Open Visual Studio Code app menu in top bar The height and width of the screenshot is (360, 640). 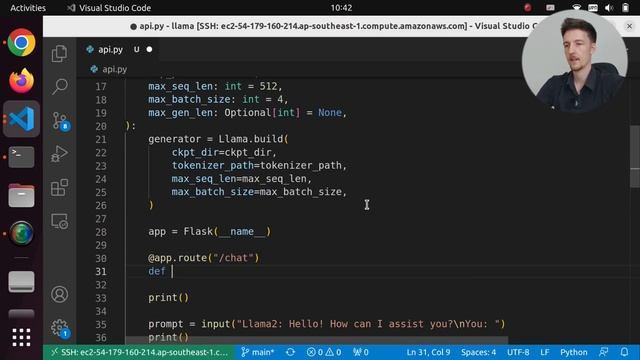[x=109, y=8]
